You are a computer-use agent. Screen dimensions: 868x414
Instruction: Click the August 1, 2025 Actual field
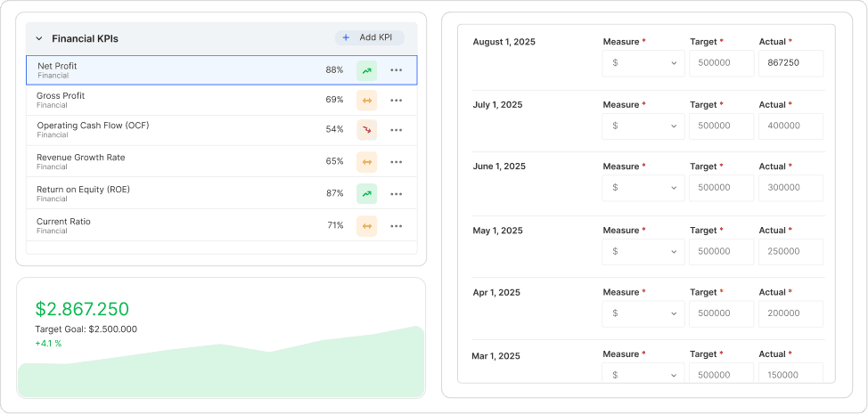coord(790,63)
